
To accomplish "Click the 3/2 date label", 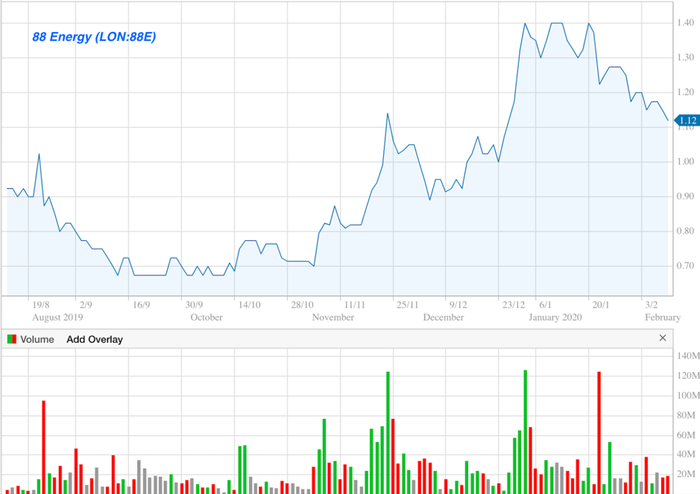I will (651, 305).
